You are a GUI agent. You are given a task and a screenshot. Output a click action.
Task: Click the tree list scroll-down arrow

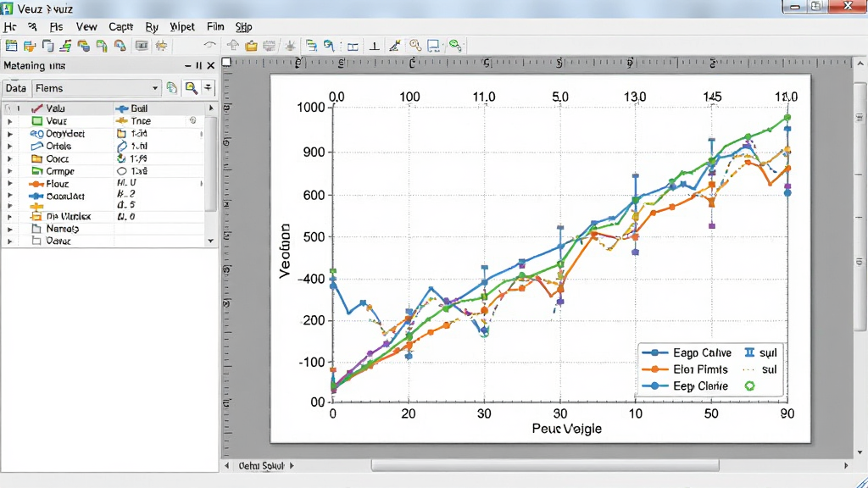click(210, 241)
